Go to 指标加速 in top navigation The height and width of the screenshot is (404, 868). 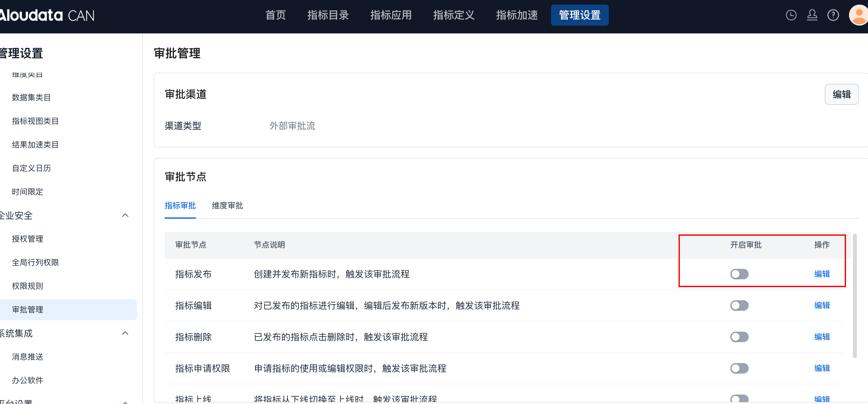tap(517, 15)
